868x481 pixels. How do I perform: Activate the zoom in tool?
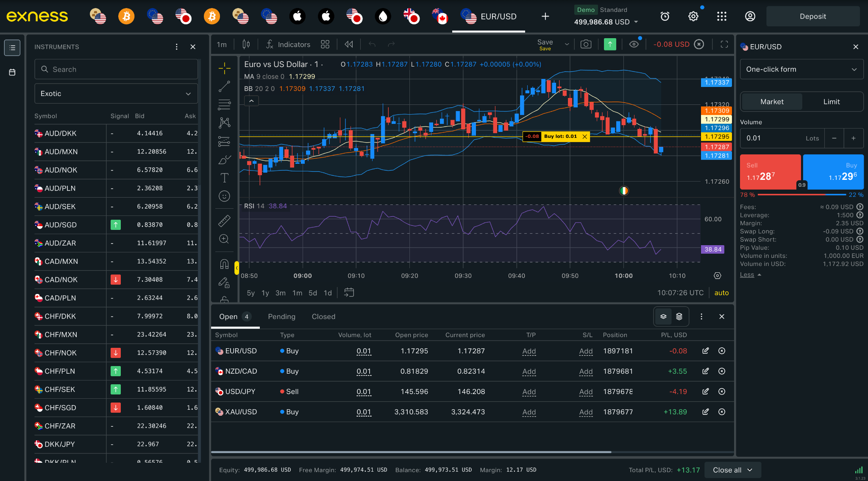pyautogui.click(x=224, y=239)
